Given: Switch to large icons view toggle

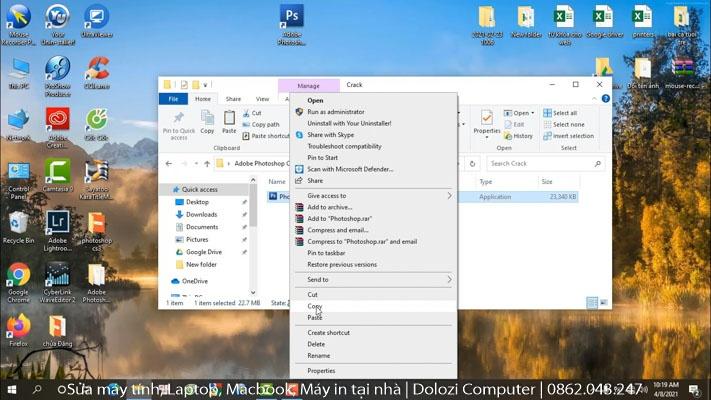Looking at the screenshot, I should pos(604,302).
